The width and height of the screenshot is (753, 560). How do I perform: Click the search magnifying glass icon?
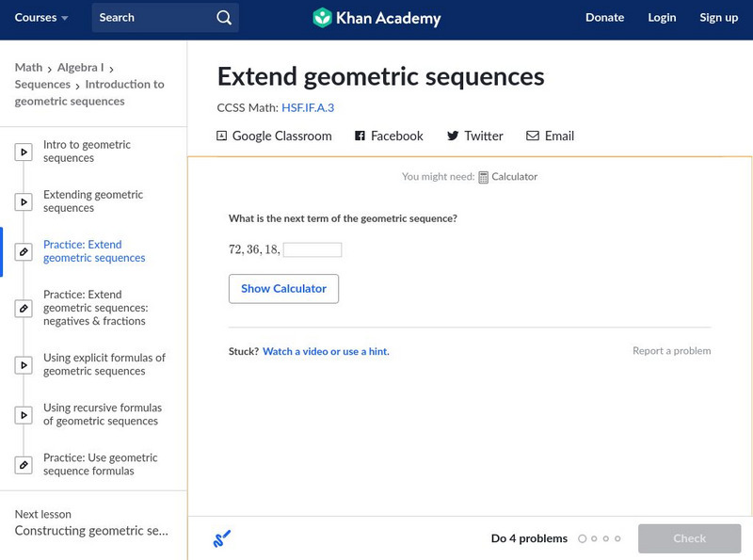(223, 18)
